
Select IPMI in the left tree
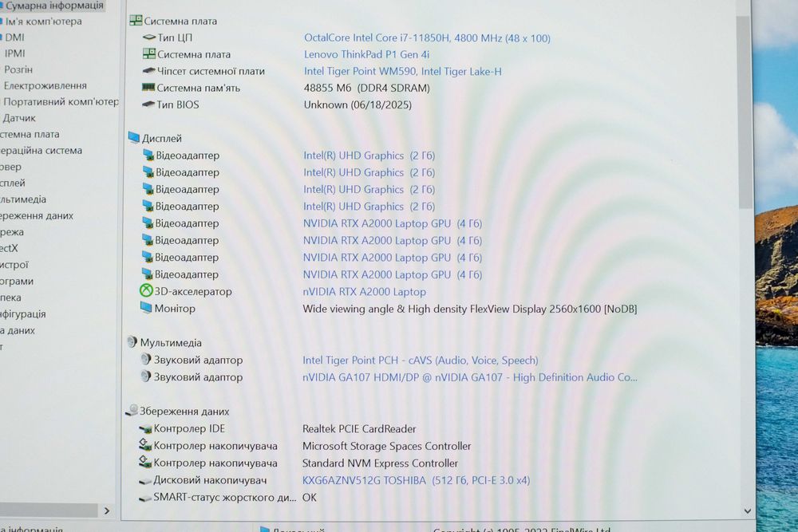(14, 53)
